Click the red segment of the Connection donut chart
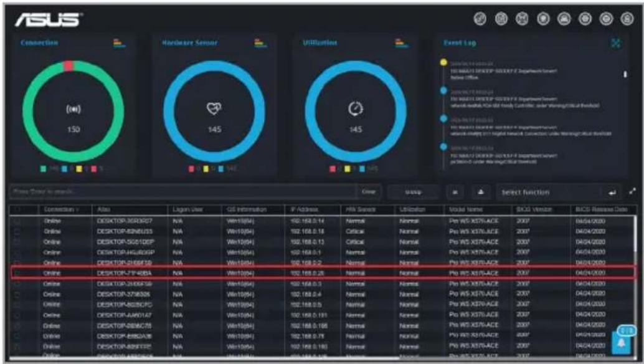This screenshot has height=364, width=644. pos(69,65)
